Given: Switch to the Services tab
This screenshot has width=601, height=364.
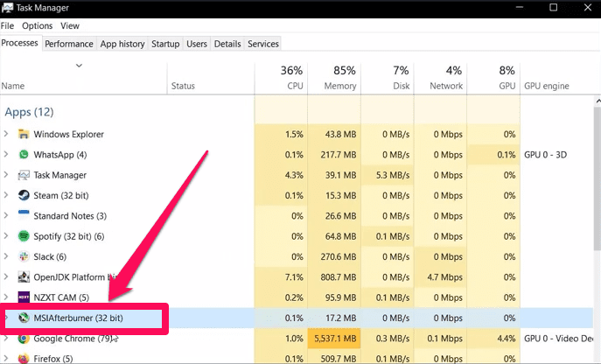Looking at the screenshot, I should click(263, 44).
